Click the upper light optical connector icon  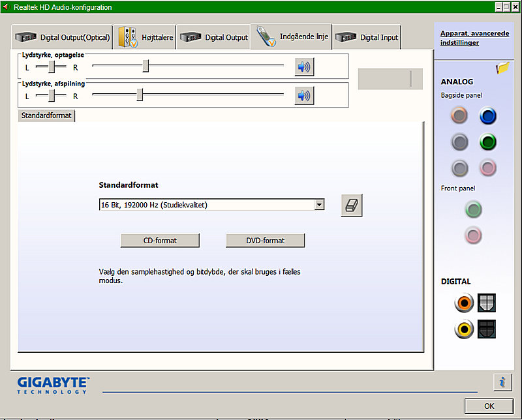(487, 303)
